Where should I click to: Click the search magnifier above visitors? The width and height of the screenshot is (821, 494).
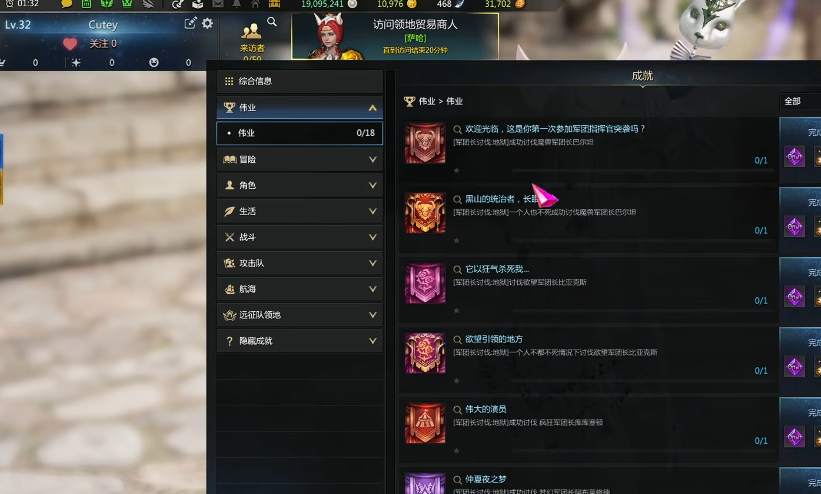click(272, 21)
